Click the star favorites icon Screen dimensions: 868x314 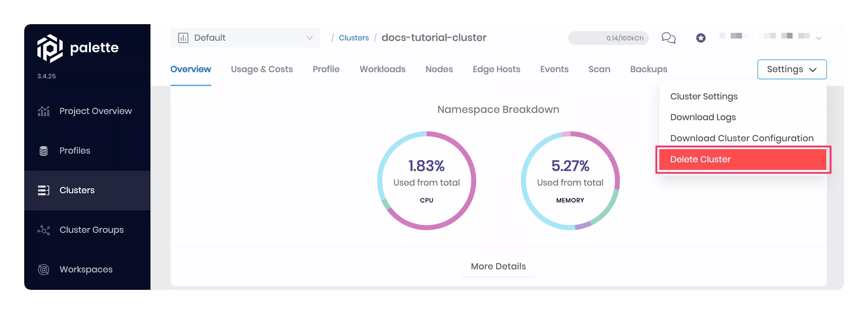(701, 38)
